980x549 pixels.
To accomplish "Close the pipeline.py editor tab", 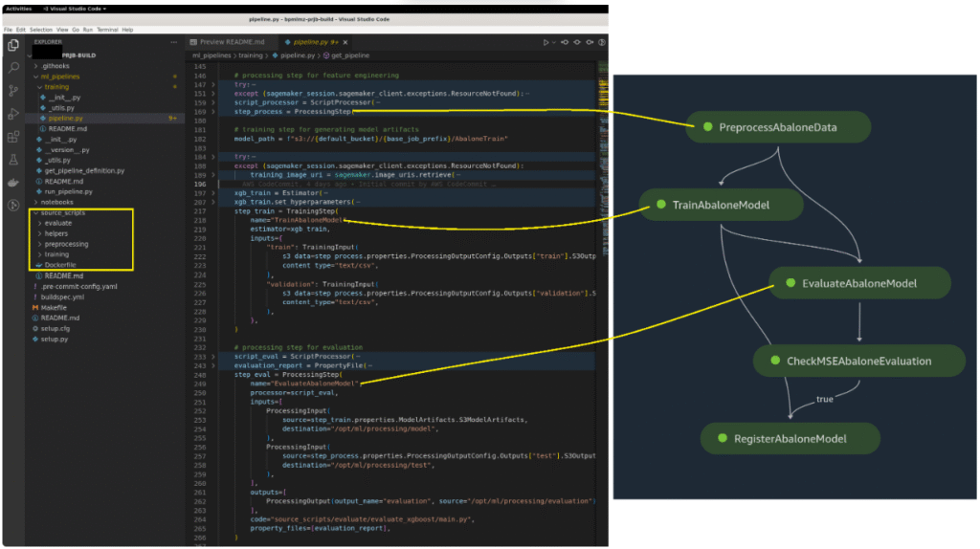I will 345,42.
